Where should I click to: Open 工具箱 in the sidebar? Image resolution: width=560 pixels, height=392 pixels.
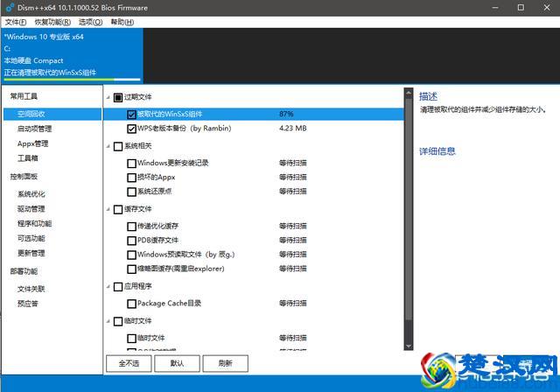pos(28,158)
